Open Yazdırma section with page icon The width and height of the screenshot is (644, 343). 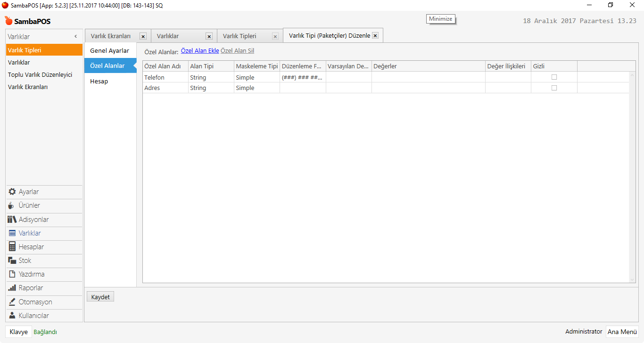click(31, 274)
